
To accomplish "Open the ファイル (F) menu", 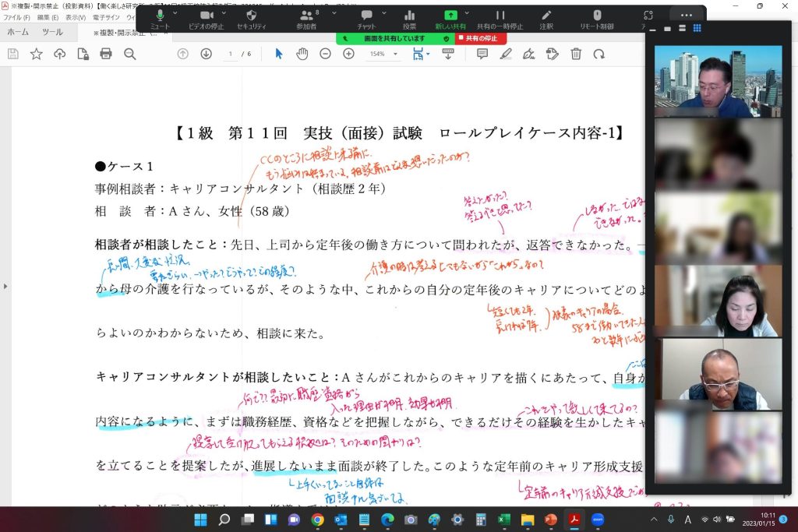I will [17, 16].
